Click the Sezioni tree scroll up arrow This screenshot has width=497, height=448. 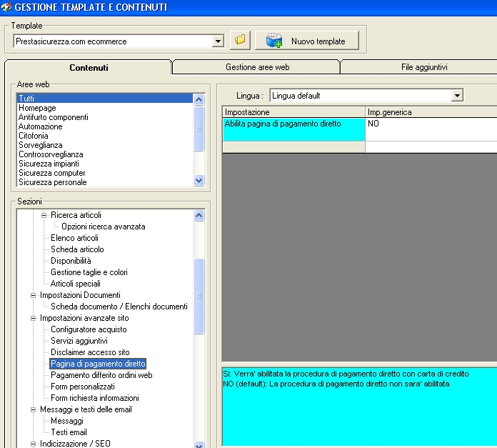coord(199,216)
